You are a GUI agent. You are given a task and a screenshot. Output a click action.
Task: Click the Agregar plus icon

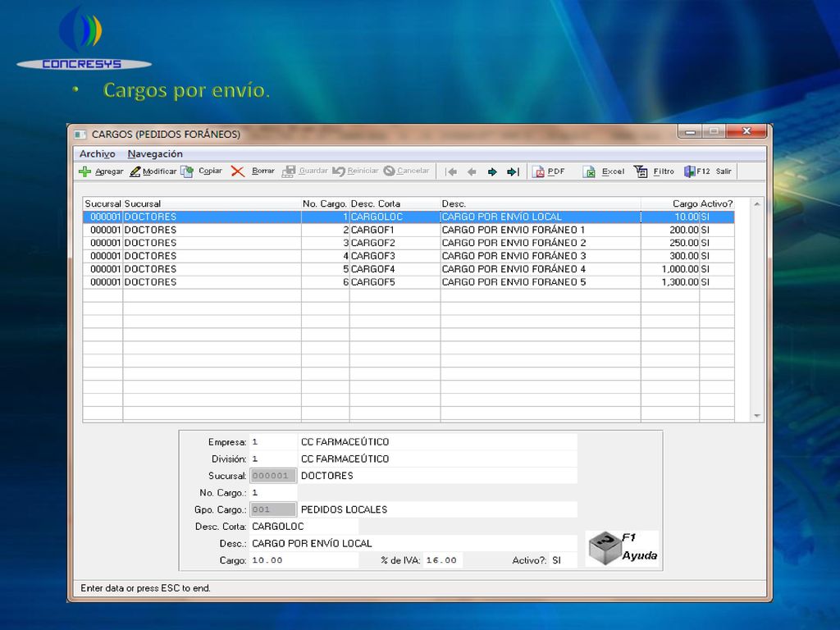coord(84,171)
